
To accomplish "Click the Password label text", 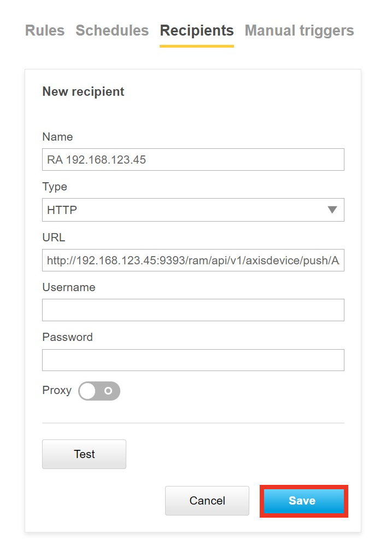I will tap(67, 337).
